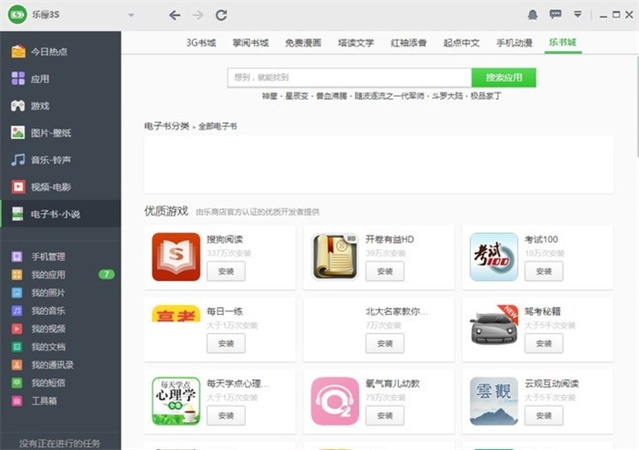The image size is (639, 450).
Task: Install 北大名家教你
Action: [385, 344]
